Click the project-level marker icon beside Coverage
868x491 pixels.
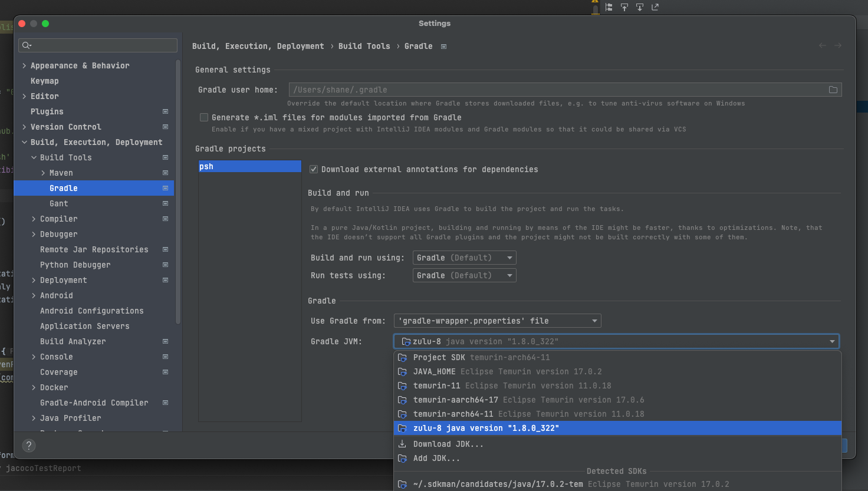[x=165, y=372]
